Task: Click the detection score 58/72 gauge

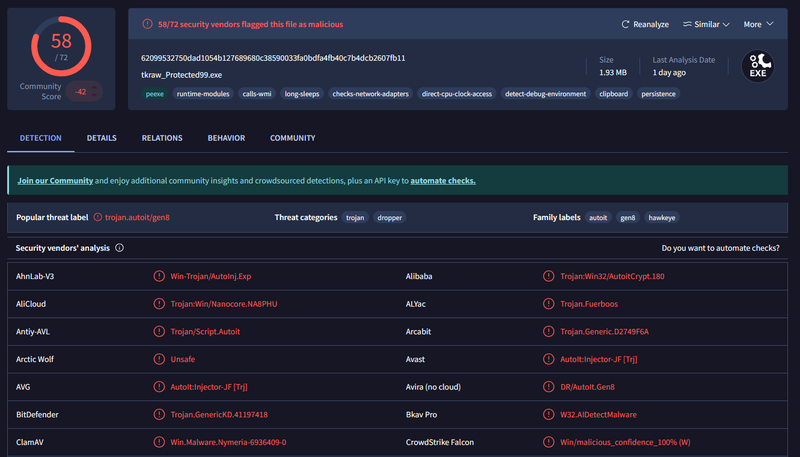Action: coord(61,46)
